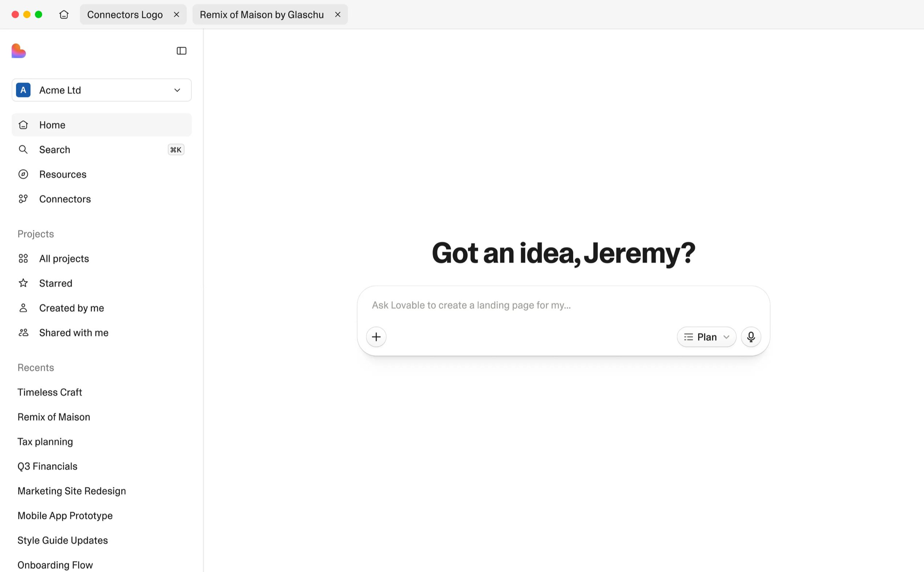Click the blue A workspace avatar
The height and width of the screenshot is (572, 924).
(x=23, y=90)
